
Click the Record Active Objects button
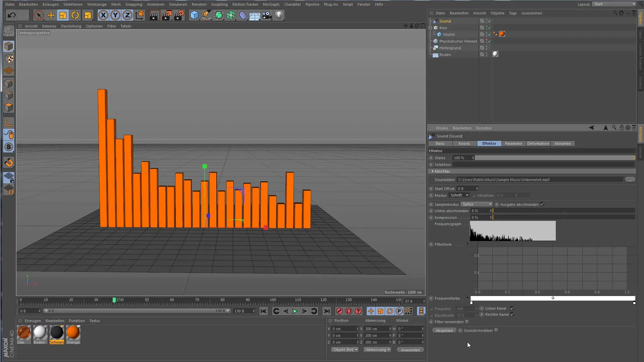(339, 311)
